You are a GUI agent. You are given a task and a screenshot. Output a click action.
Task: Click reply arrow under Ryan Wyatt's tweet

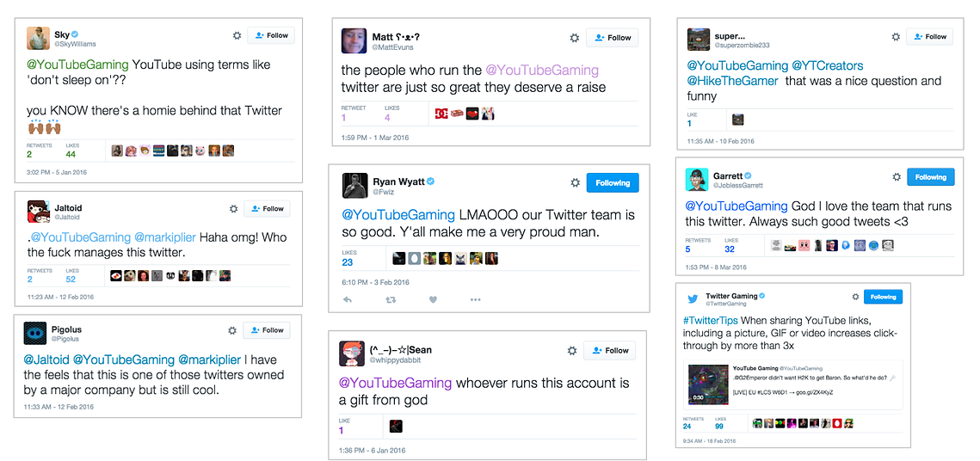click(x=348, y=300)
